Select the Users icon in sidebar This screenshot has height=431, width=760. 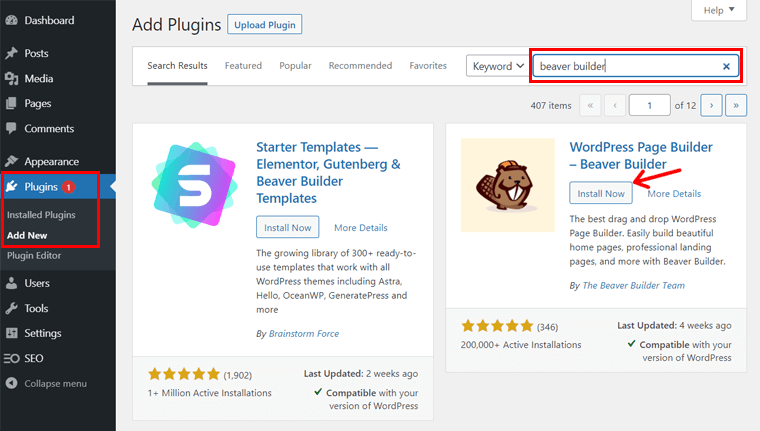(11, 283)
